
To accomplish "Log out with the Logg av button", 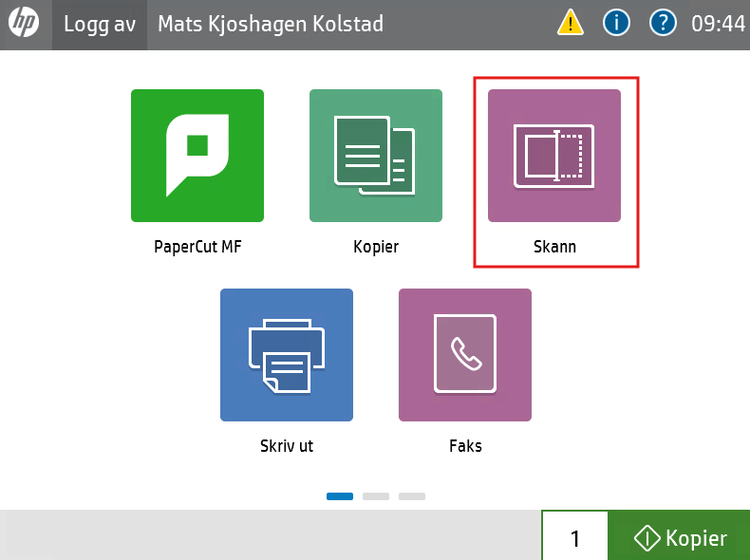I will pyautogui.click(x=100, y=25).
